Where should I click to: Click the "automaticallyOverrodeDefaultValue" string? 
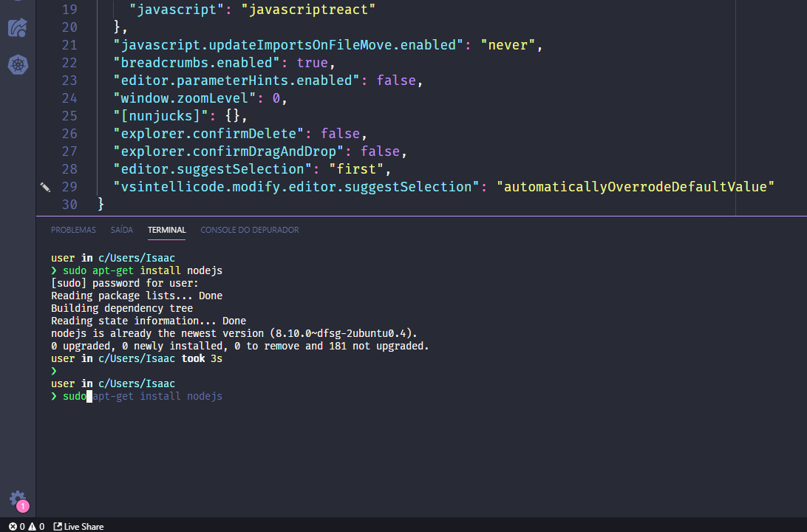click(636, 187)
